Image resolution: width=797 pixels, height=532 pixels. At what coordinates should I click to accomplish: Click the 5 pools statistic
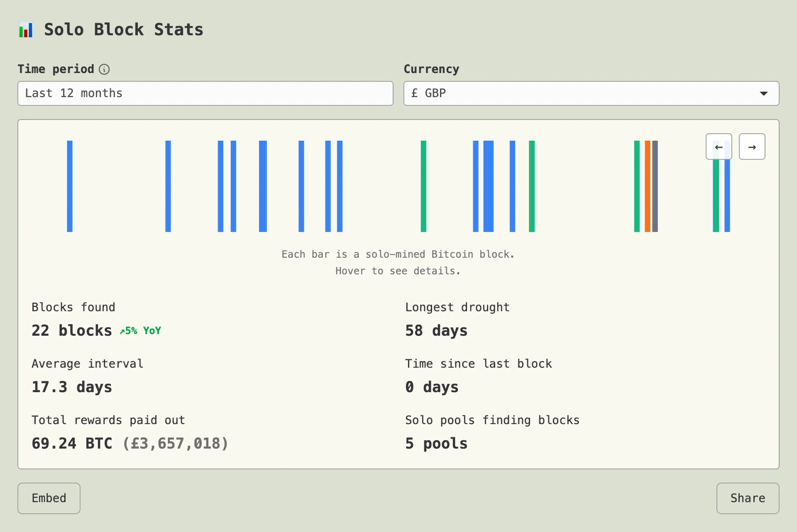(x=436, y=444)
